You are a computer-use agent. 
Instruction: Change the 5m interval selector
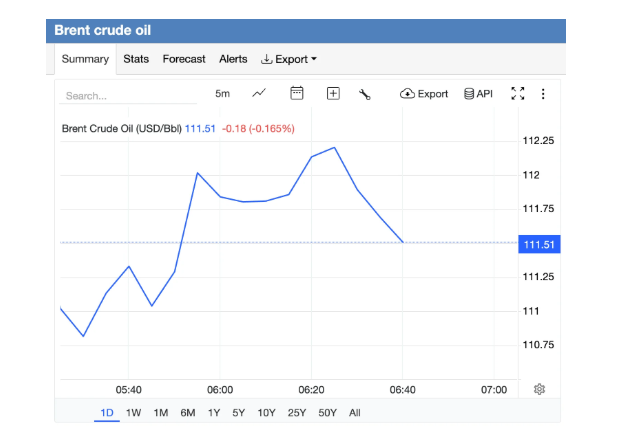click(x=222, y=94)
